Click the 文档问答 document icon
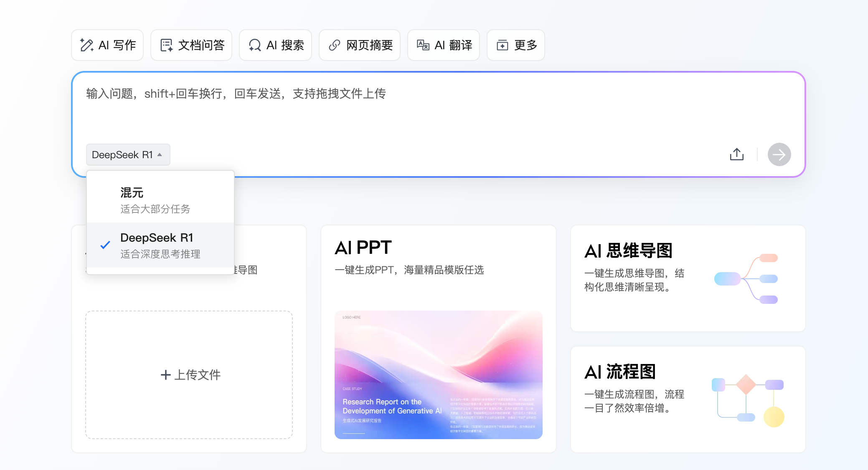 point(166,45)
